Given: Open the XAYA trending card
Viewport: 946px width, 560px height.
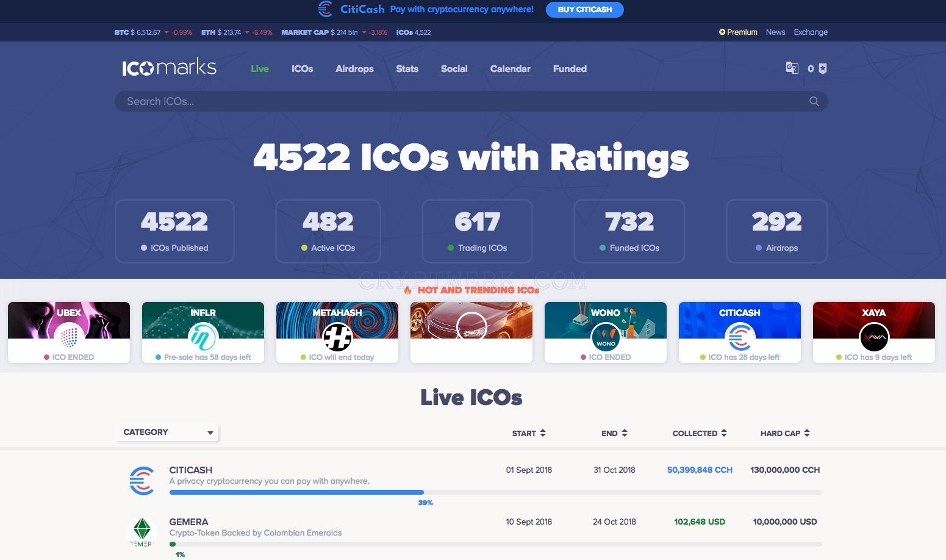Looking at the screenshot, I should click(x=874, y=332).
